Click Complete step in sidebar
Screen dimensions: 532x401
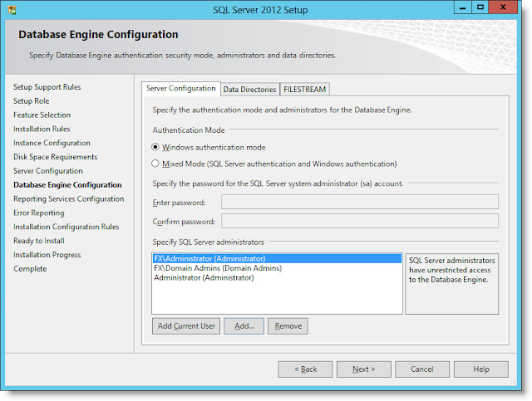pos(30,269)
